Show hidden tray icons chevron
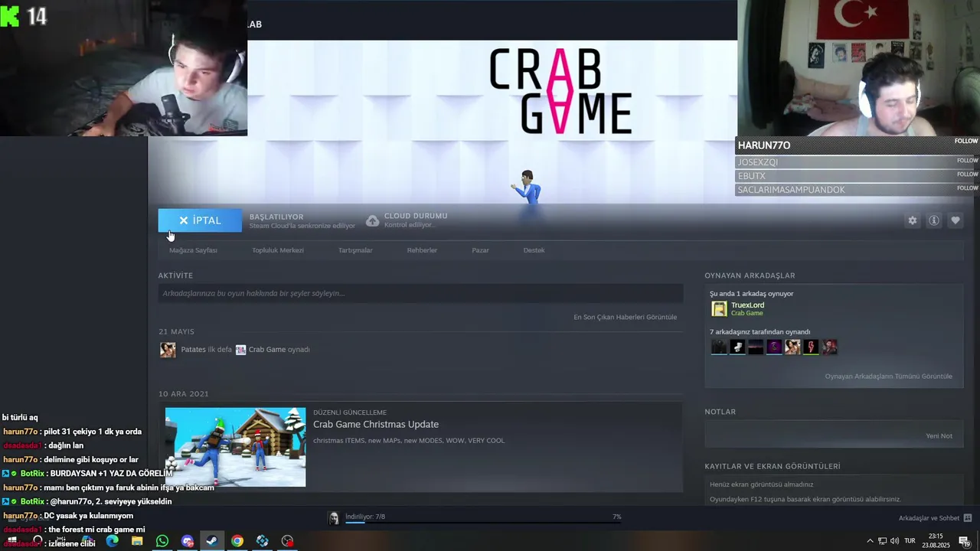 [x=870, y=541]
